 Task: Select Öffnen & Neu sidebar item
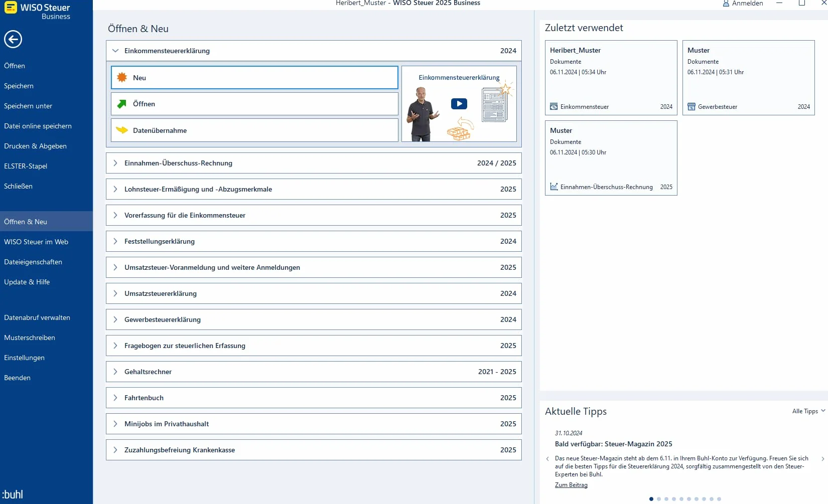(46, 222)
